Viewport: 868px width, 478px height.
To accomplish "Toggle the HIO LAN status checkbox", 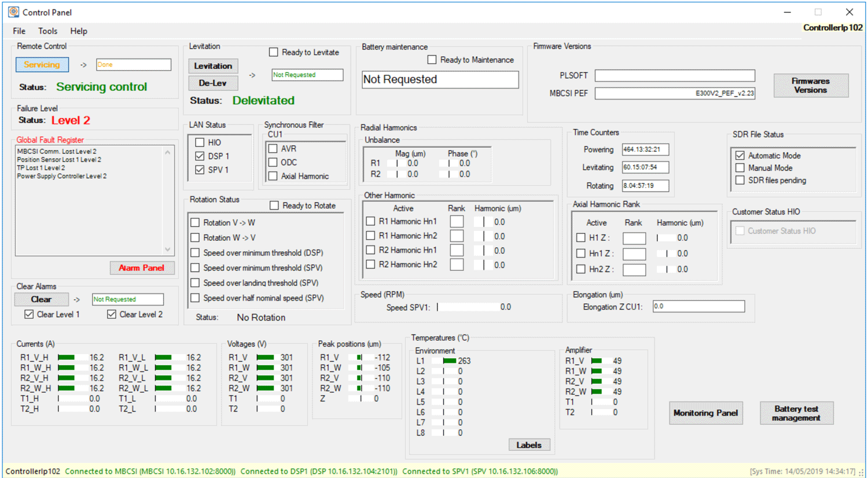I will point(200,142).
